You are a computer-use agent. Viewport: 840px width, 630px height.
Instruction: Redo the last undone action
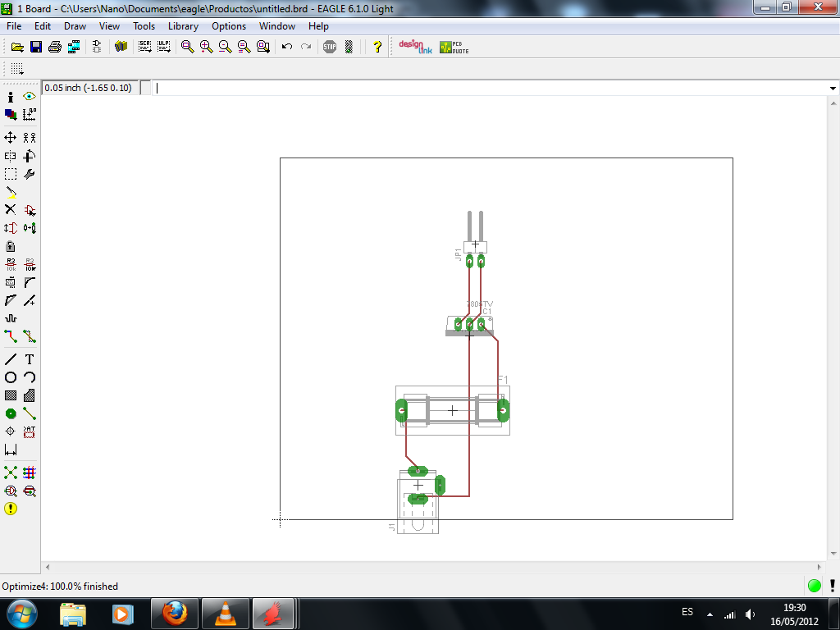(306, 47)
